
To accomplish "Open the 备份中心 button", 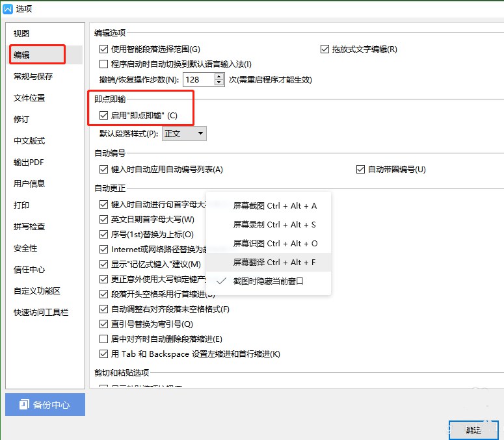I will point(45,405).
